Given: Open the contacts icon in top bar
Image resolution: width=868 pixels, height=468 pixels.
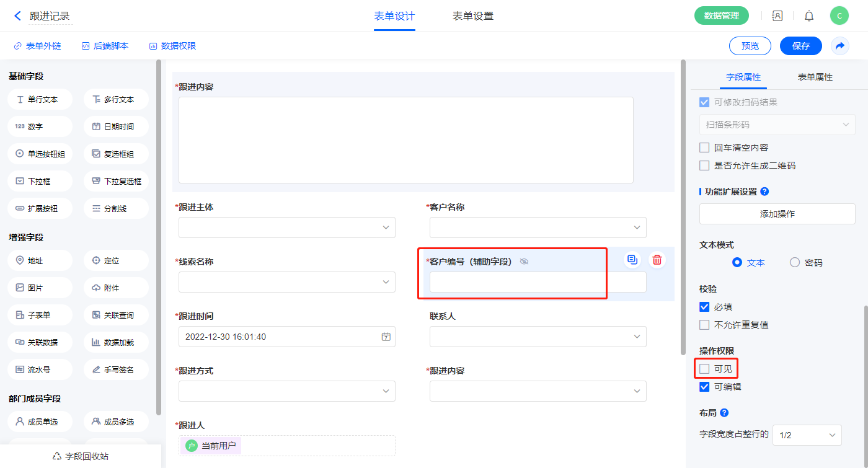Looking at the screenshot, I should tap(777, 16).
